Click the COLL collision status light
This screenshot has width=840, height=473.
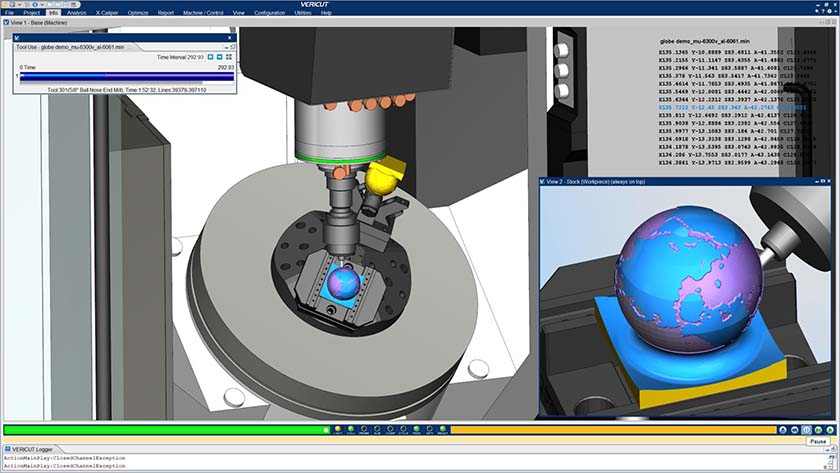350,430
